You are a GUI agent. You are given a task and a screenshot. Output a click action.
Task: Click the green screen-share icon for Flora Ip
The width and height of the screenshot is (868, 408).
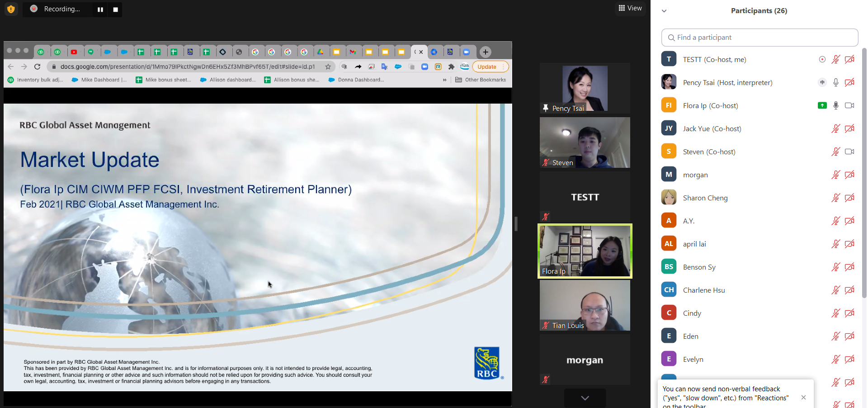tap(822, 105)
